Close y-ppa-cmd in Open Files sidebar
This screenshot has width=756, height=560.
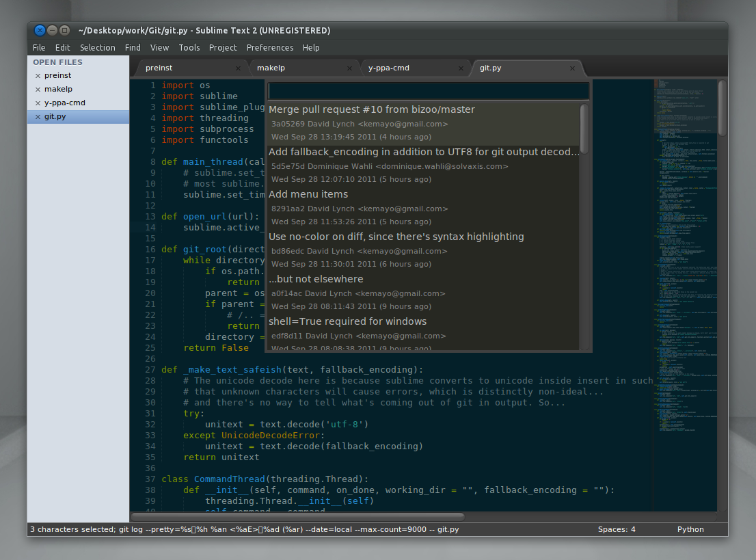[x=38, y=103]
